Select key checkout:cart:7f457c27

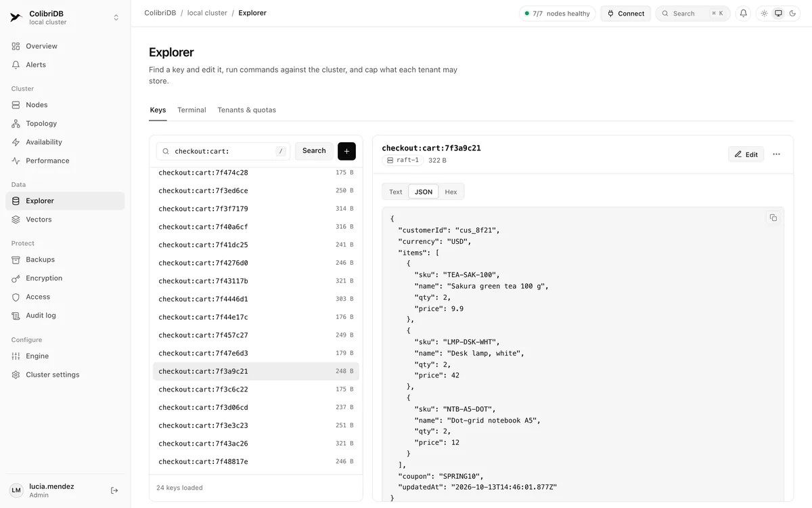coord(256,335)
